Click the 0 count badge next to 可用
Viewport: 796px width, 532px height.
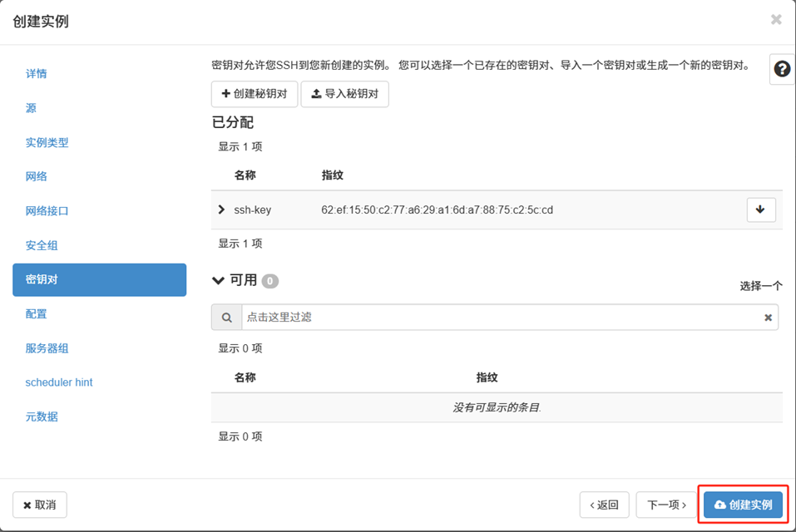click(270, 281)
